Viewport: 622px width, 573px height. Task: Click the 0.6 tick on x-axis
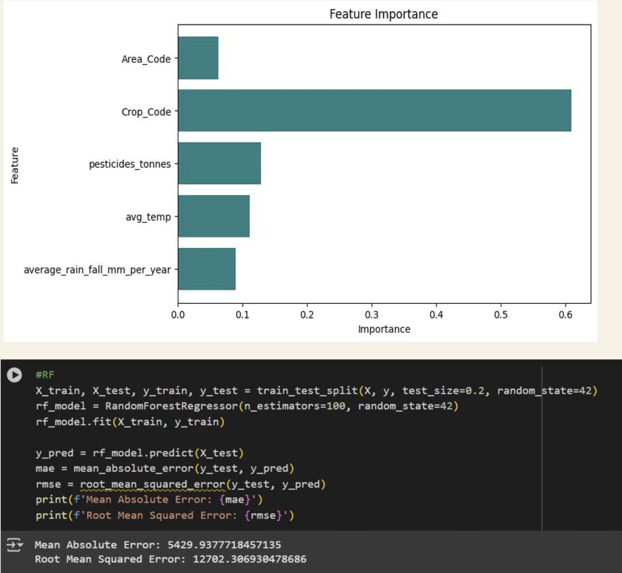pos(565,315)
